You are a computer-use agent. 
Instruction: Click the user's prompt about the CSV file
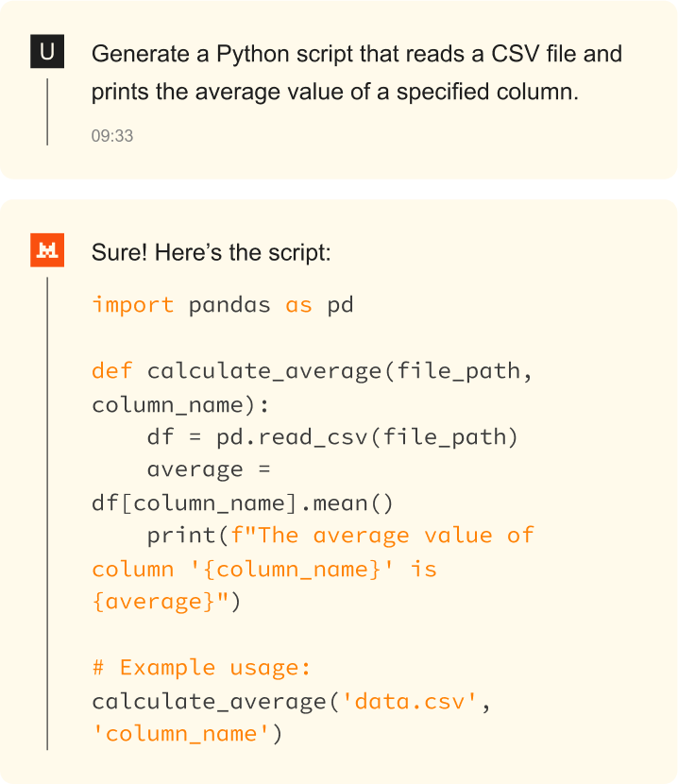click(x=356, y=73)
